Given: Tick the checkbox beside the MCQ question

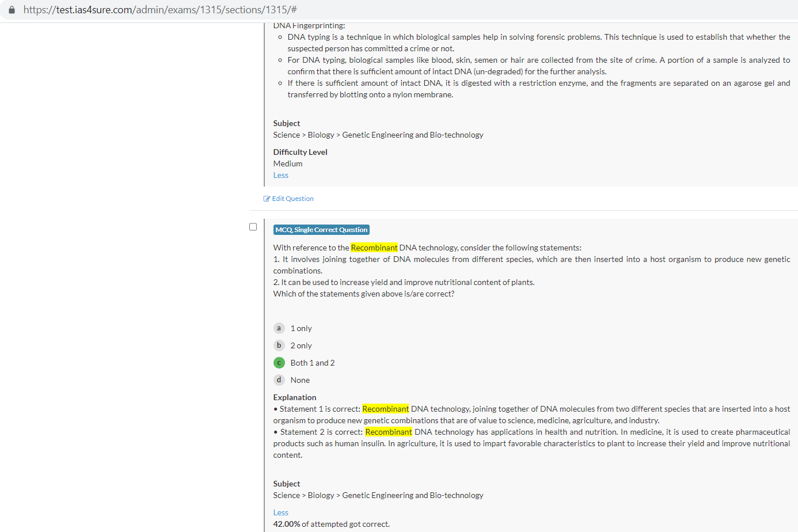Looking at the screenshot, I should pos(253,227).
